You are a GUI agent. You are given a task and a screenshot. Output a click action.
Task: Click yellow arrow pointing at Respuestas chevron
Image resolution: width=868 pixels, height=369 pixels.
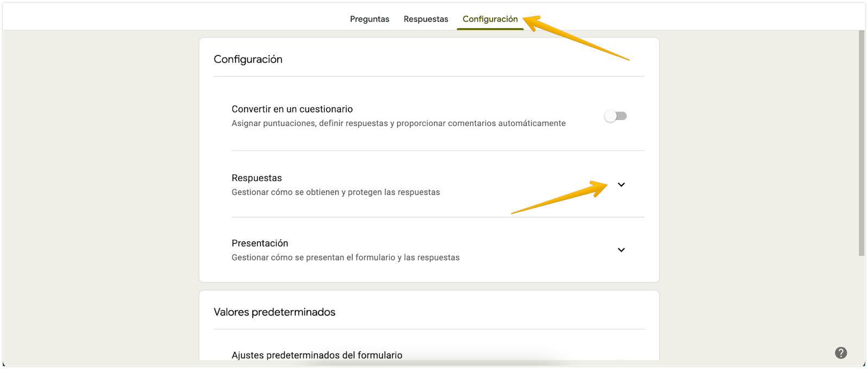click(x=559, y=198)
